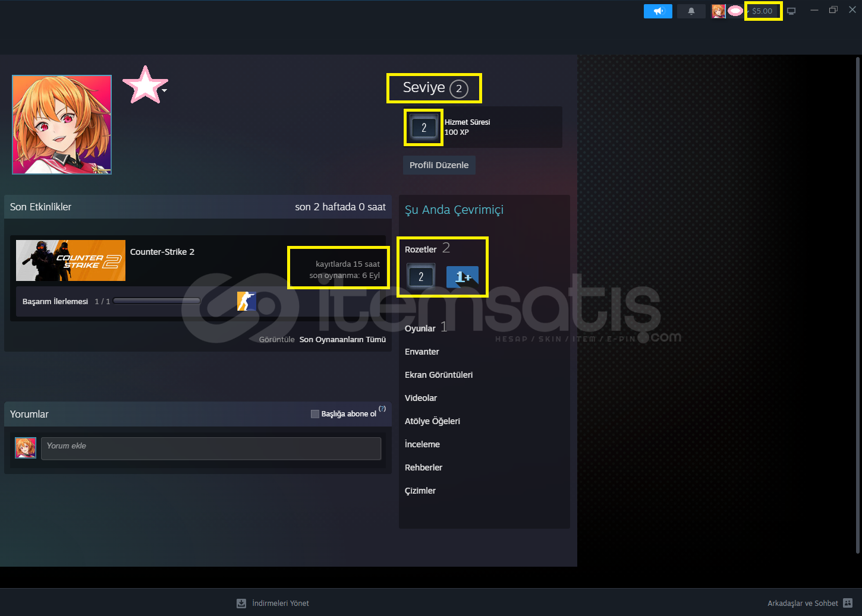
Task: Open İndirmeleri Yönet downloads manager
Action: point(281,603)
